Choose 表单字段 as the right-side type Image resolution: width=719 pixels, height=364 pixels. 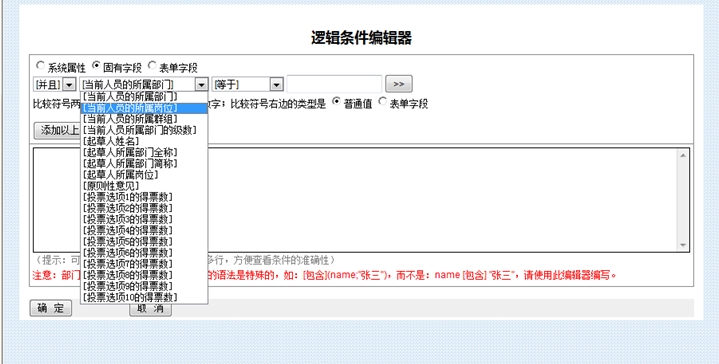(x=382, y=102)
